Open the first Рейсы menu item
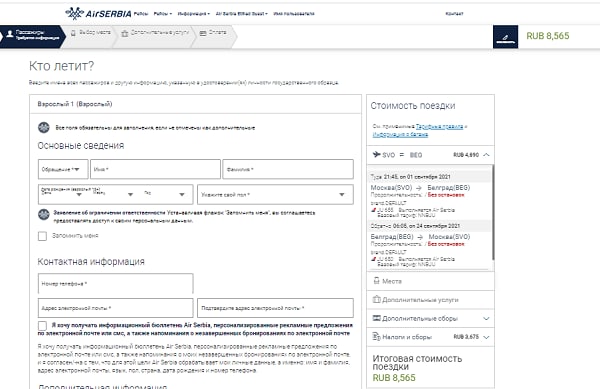The image size is (600, 389). point(141,13)
